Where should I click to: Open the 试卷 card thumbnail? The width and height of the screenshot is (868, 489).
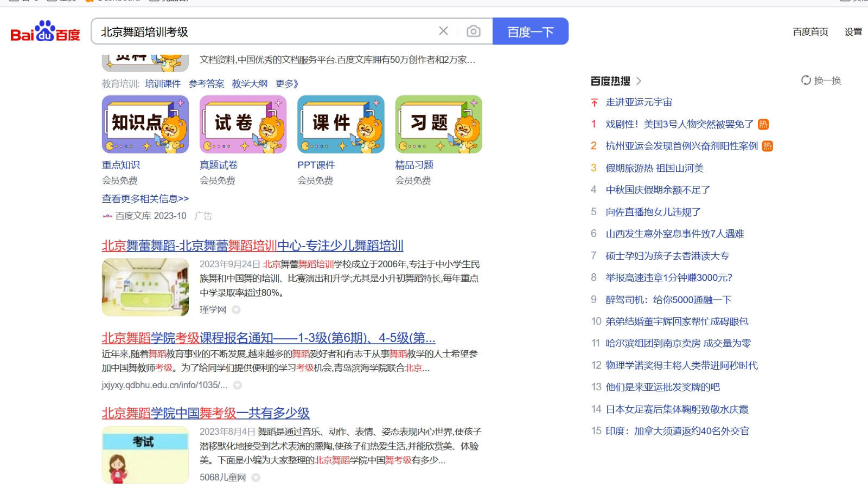pos(243,124)
